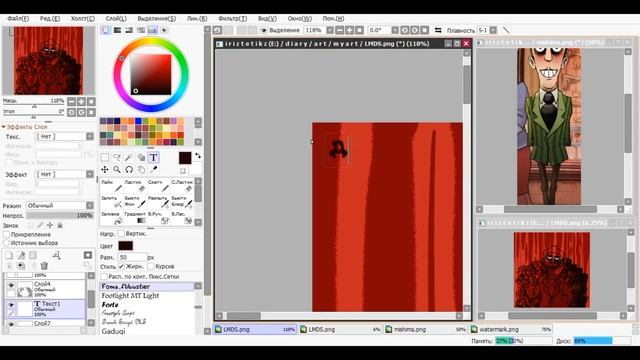The height and width of the screenshot is (360, 640).
Task: Enable the Курсив italic checkbox
Action: pyautogui.click(x=150, y=267)
